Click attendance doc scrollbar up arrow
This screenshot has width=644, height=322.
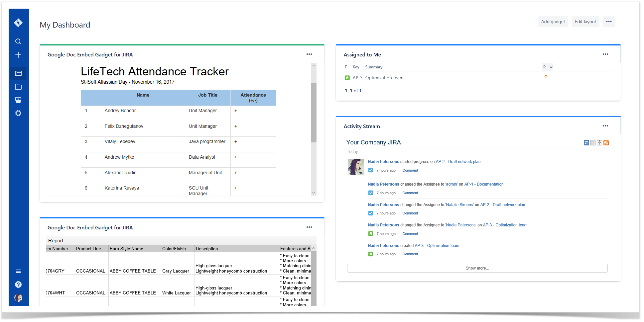coord(314,66)
